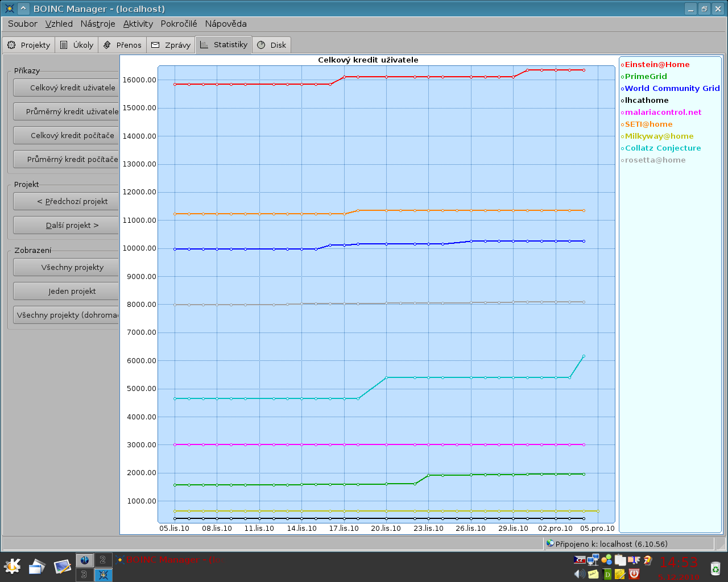Screen dimensions: 728x582
Task: Launch the paint application icon in panel
Action: 62,567
